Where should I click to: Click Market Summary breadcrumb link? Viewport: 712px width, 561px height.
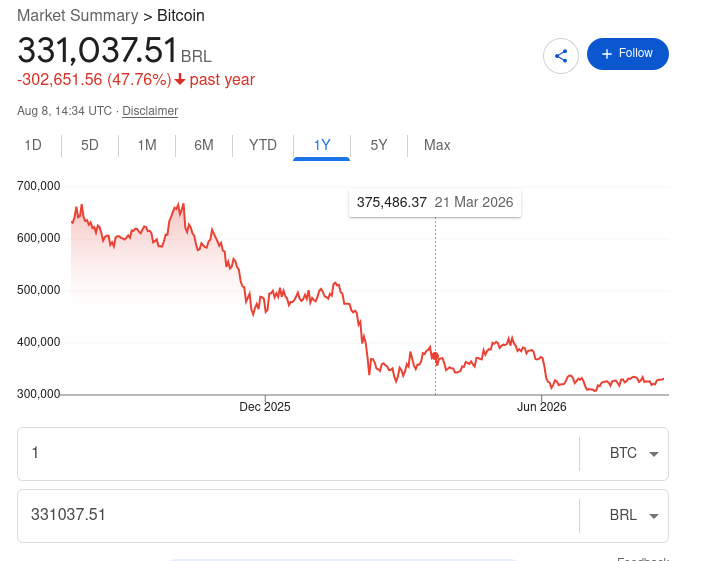tap(78, 15)
